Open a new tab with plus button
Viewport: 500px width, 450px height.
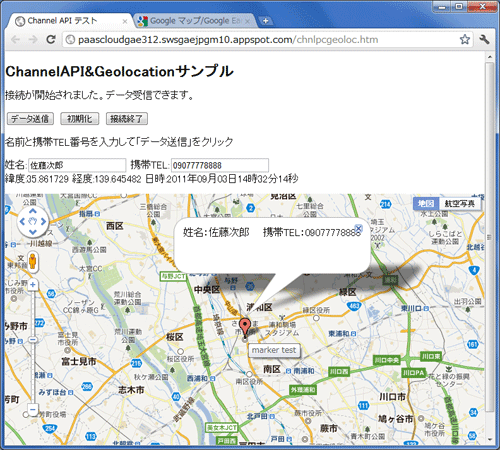[265, 21]
